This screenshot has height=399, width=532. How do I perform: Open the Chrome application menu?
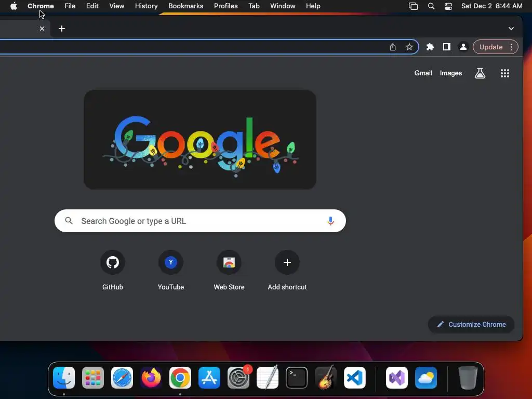(41, 6)
